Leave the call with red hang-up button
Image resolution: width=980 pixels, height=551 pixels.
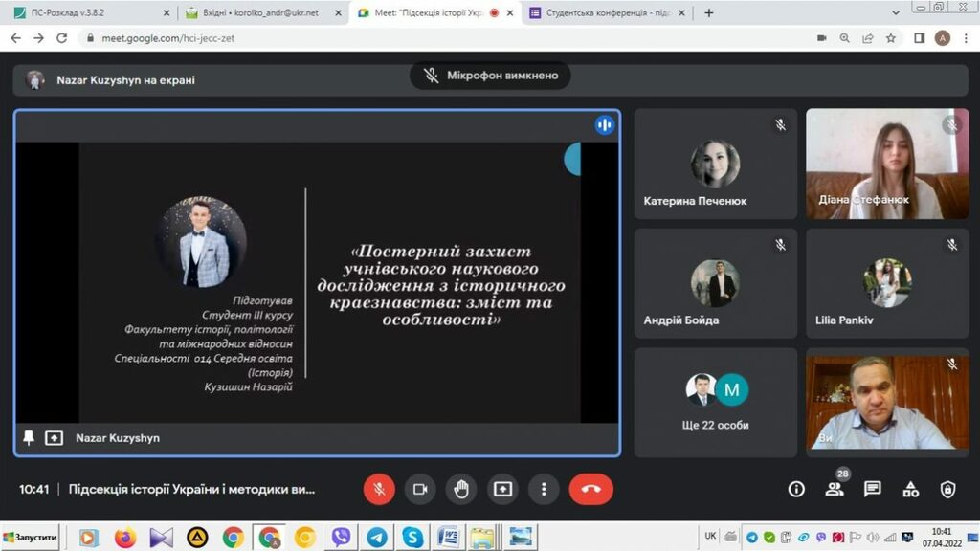(590, 489)
